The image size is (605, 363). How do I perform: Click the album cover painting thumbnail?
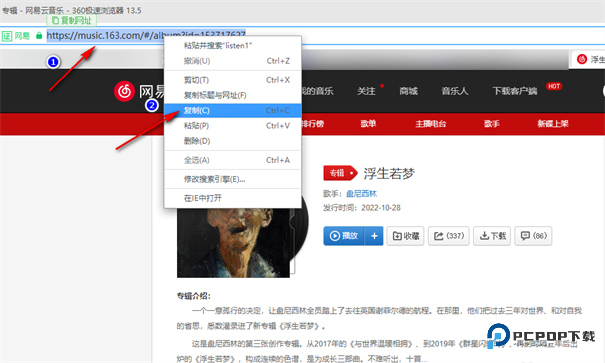(x=233, y=243)
